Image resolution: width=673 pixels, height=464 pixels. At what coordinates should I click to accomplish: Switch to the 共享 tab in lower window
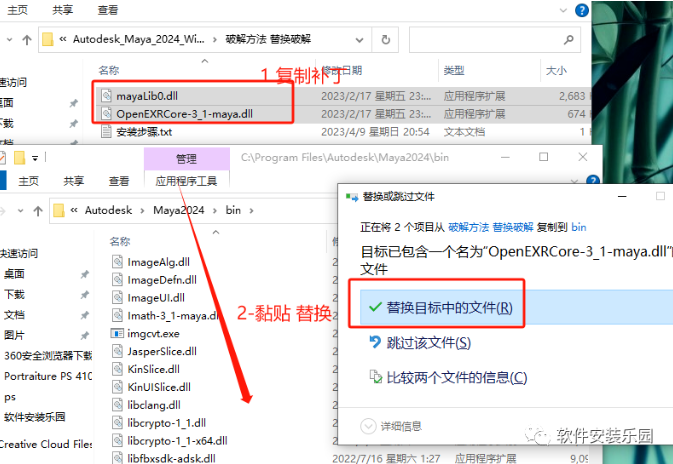[74, 181]
